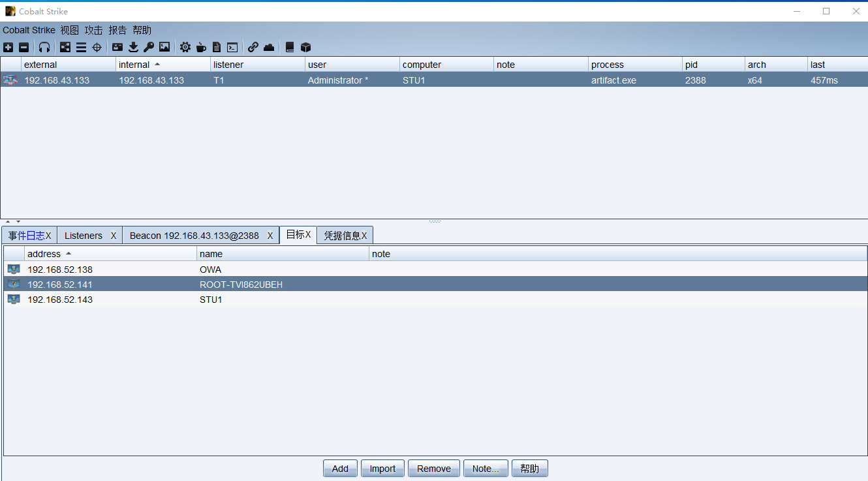Click the Remove button
This screenshot has height=481, width=868.
tap(434, 469)
